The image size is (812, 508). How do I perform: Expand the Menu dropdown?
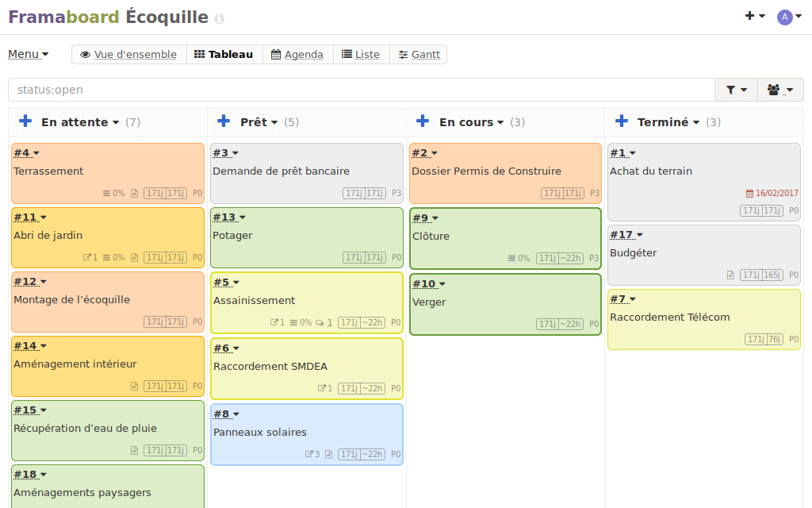[28, 54]
